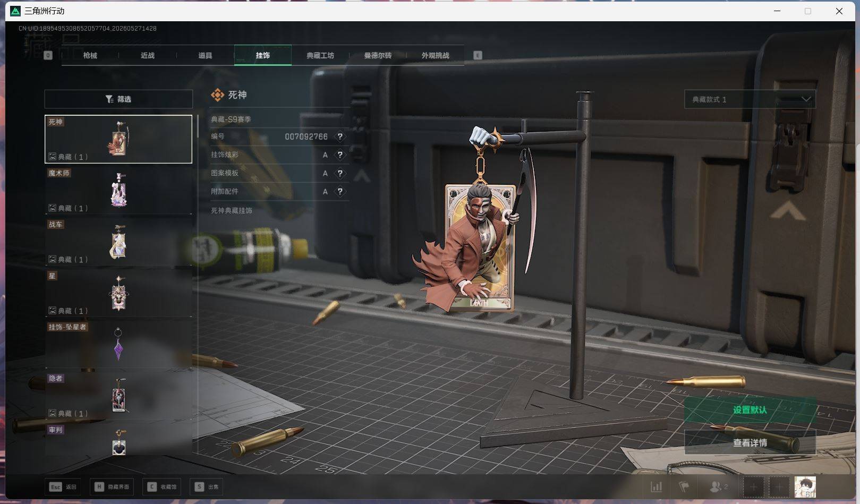Select the 挂饰-坠星者 charm entry
860x504 pixels.
click(x=118, y=344)
